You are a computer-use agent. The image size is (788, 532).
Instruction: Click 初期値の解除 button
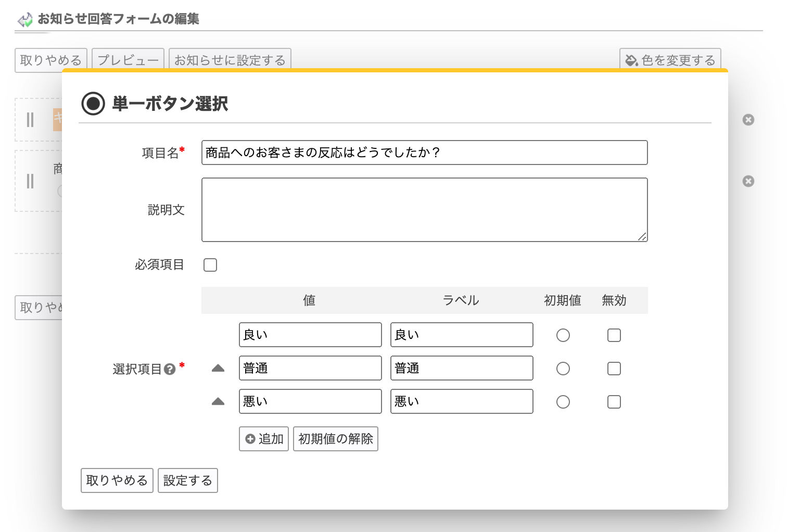tap(336, 439)
